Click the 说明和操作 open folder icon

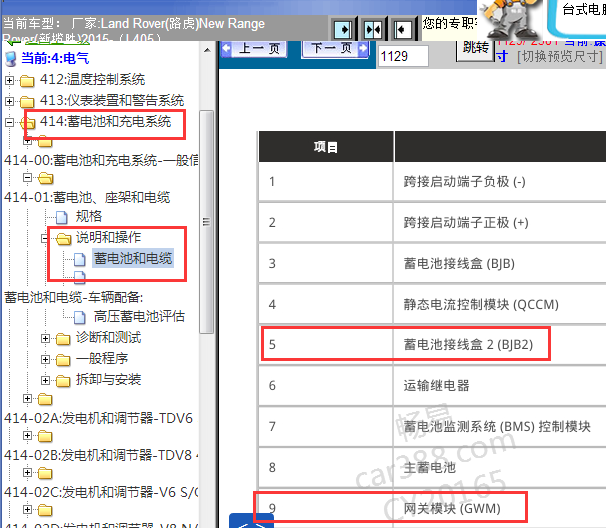(x=64, y=238)
